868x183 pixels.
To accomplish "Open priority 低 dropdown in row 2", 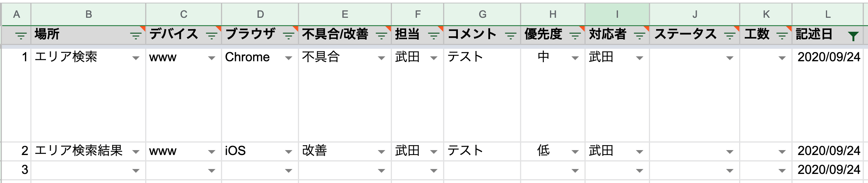I will coord(575,152).
